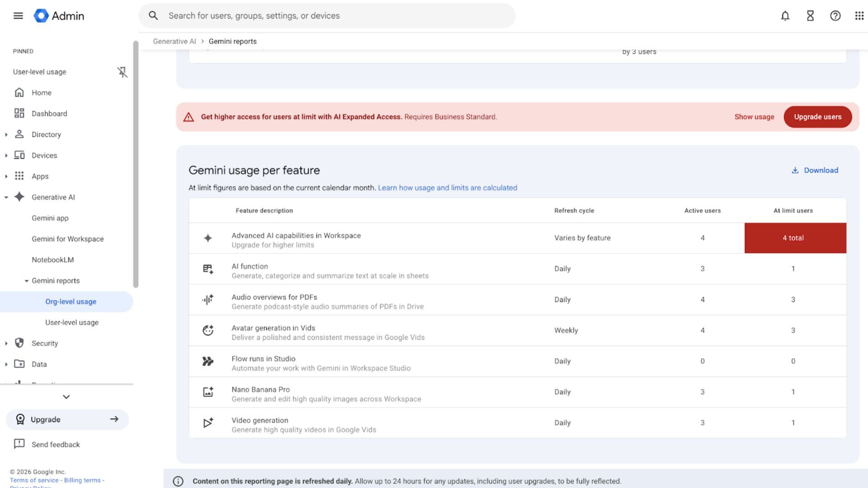Expand the Apps section arrow
Viewport: 868px width, 488px height.
(6, 176)
